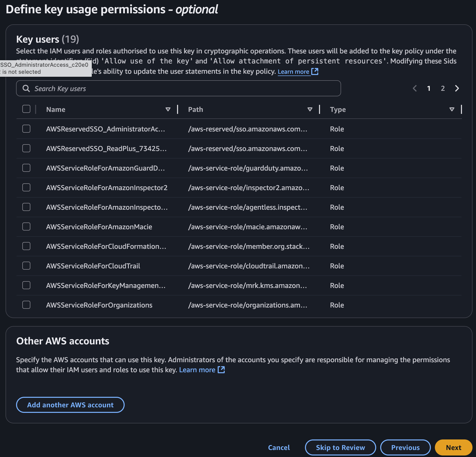
Task: Cancel the key creation wizard
Action: [279, 447]
